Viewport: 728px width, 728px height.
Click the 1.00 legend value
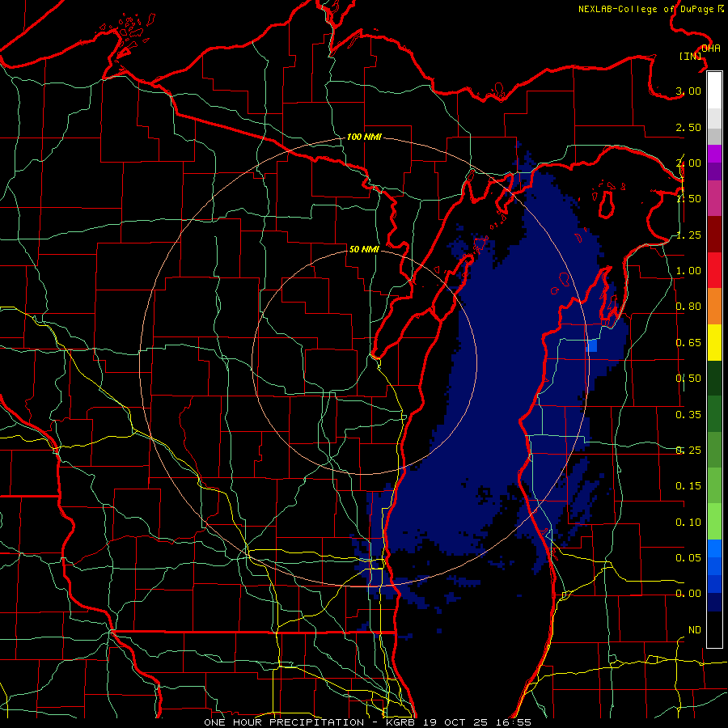pyautogui.click(x=688, y=271)
